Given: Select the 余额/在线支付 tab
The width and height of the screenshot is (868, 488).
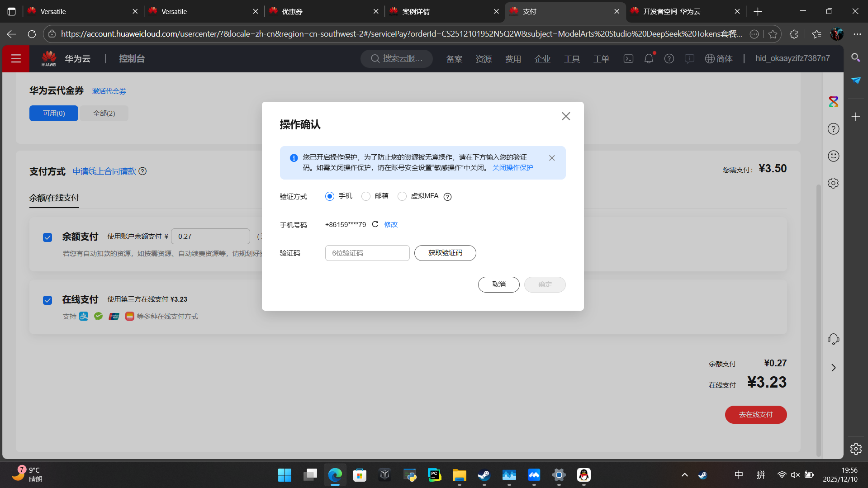Looking at the screenshot, I should pyautogui.click(x=54, y=198).
